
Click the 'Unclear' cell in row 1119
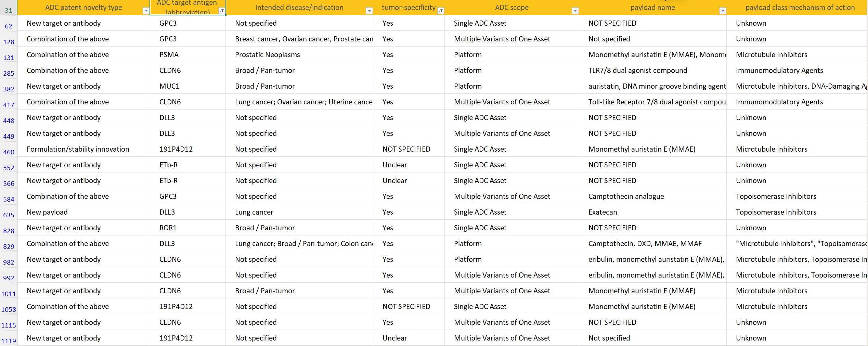pyautogui.click(x=409, y=338)
